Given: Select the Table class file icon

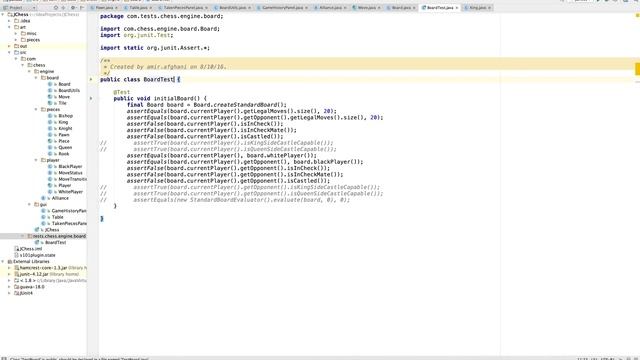Looking at the screenshot, I should point(43,217).
